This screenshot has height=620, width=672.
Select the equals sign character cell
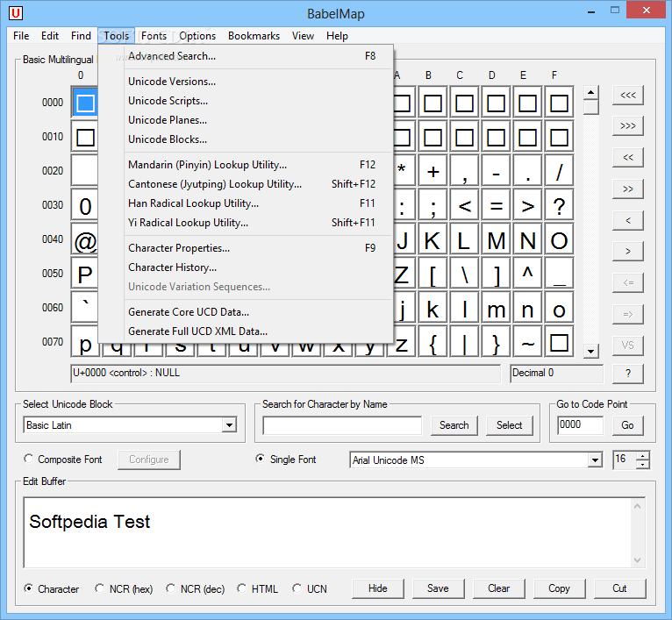[496, 206]
